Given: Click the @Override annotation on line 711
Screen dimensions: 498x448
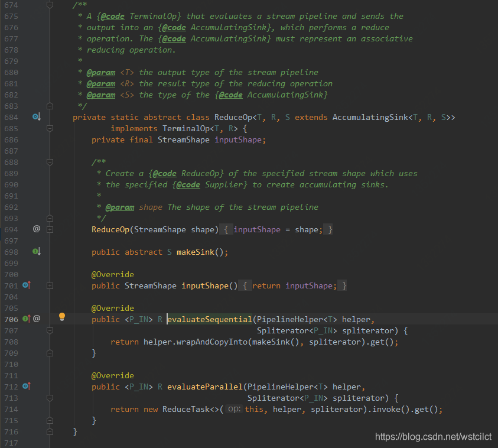Looking at the screenshot, I should point(113,375).
